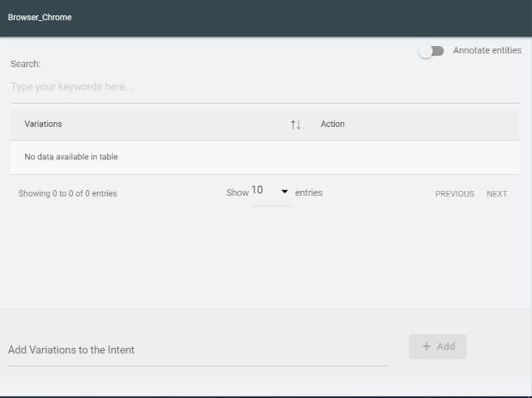Click the 'Show' label before the dropdown
The image size is (532, 398).
coord(237,193)
